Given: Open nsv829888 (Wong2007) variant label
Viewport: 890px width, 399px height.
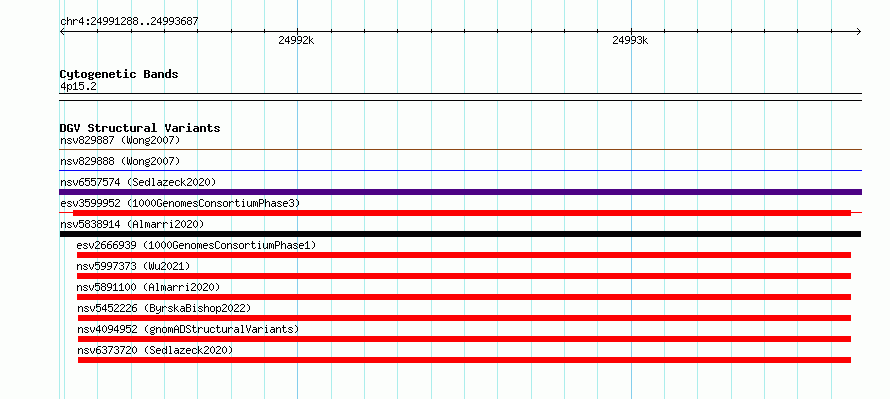Looking at the screenshot, I should tap(120, 161).
